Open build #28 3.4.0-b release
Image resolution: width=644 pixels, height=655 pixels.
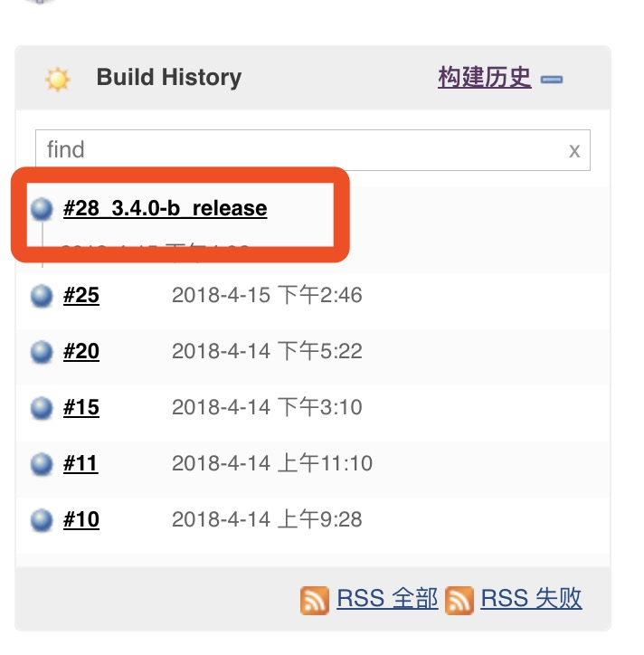165,208
